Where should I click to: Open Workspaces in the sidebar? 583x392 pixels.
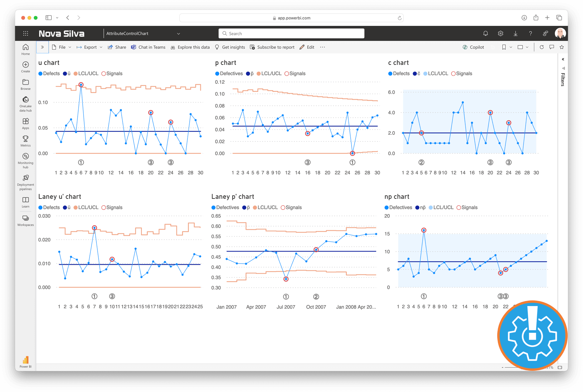click(x=26, y=221)
